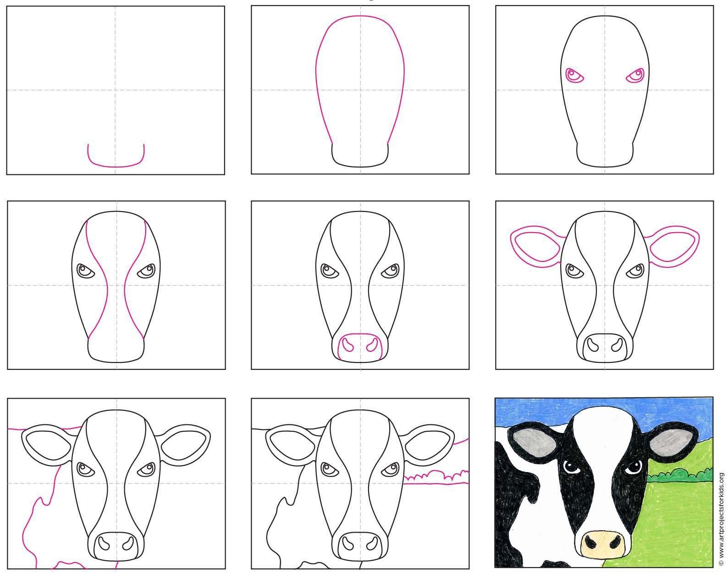This screenshot has width=728, height=573.
Task: Click the pink bush outline in step eight
Action: 436,477
